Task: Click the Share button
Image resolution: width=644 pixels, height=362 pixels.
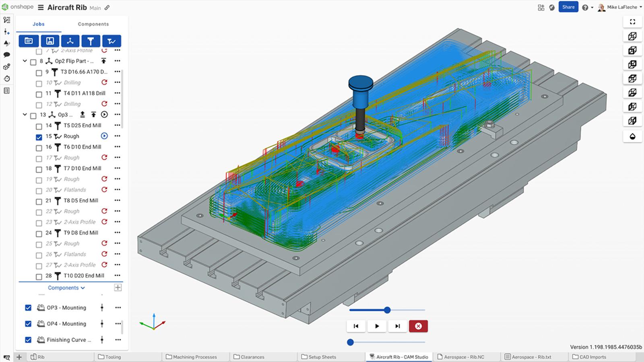Action: pos(568,7)
